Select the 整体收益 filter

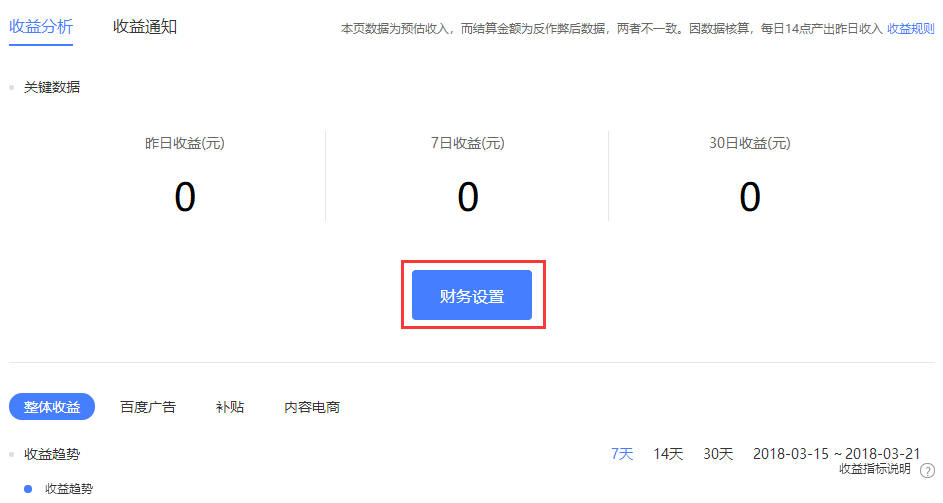click(x=52, y=407)
